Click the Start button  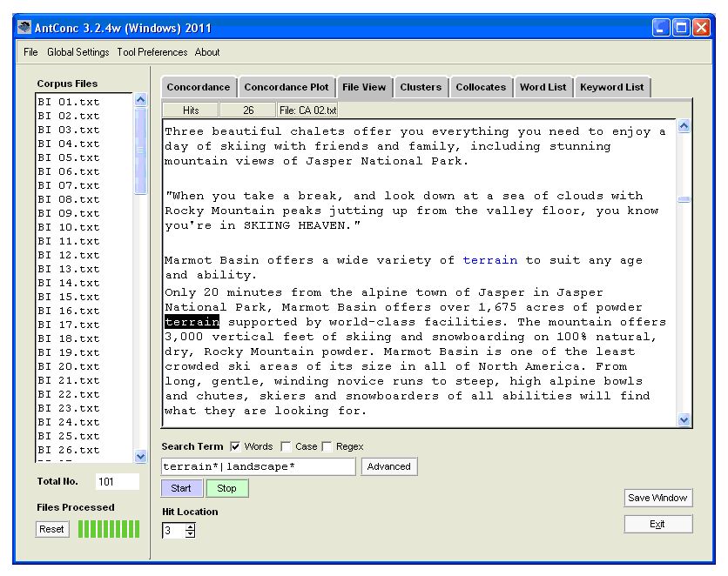(181, 488)
